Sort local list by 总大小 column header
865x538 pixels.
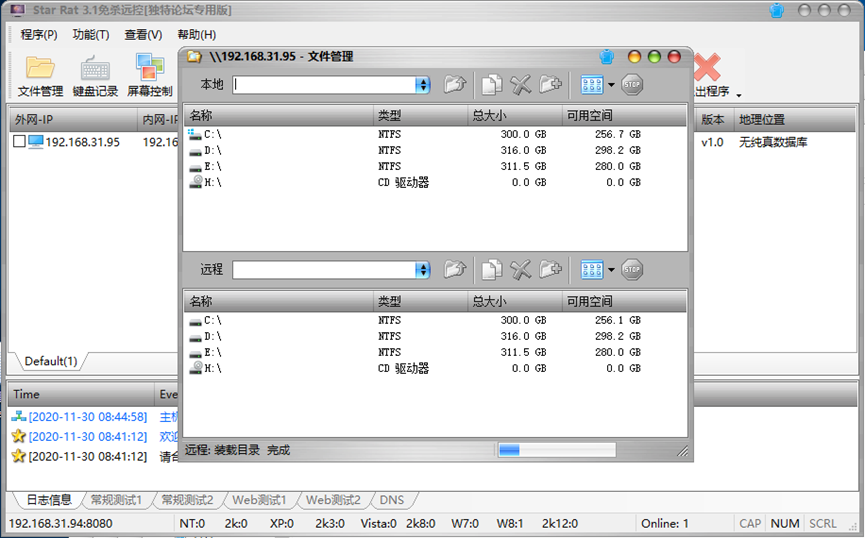515,115
